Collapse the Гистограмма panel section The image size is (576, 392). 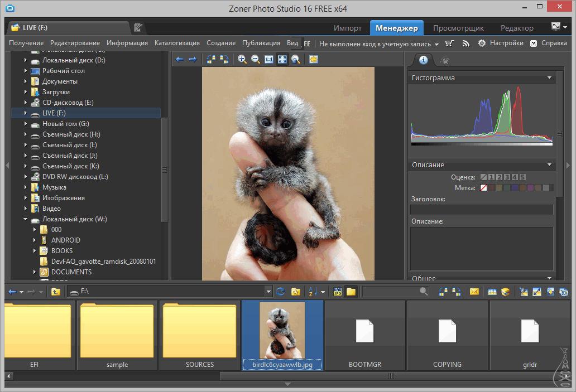[x=550, y=78]
